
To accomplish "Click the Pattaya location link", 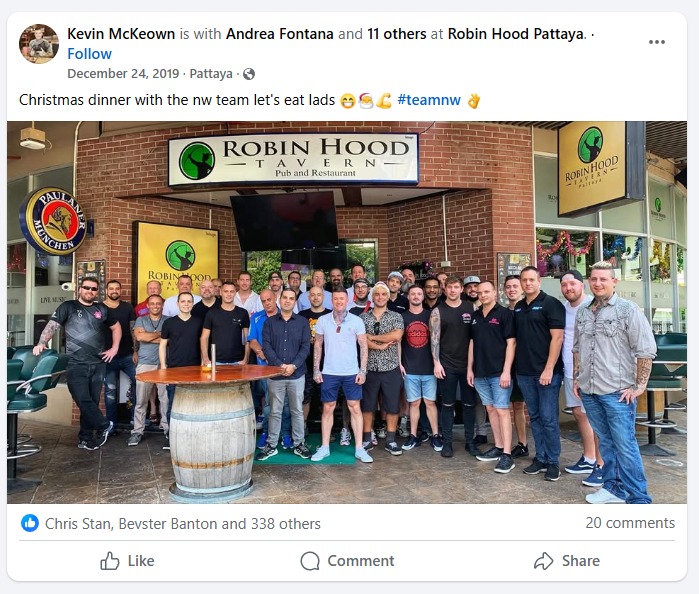I will [x=211, y=74].
